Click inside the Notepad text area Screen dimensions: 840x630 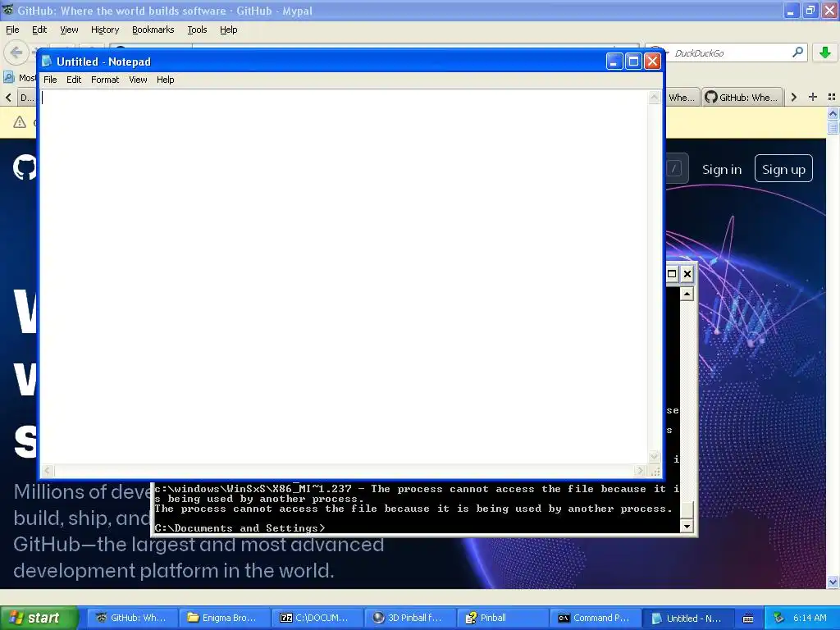pyautogui.click(x=344, y=276)
